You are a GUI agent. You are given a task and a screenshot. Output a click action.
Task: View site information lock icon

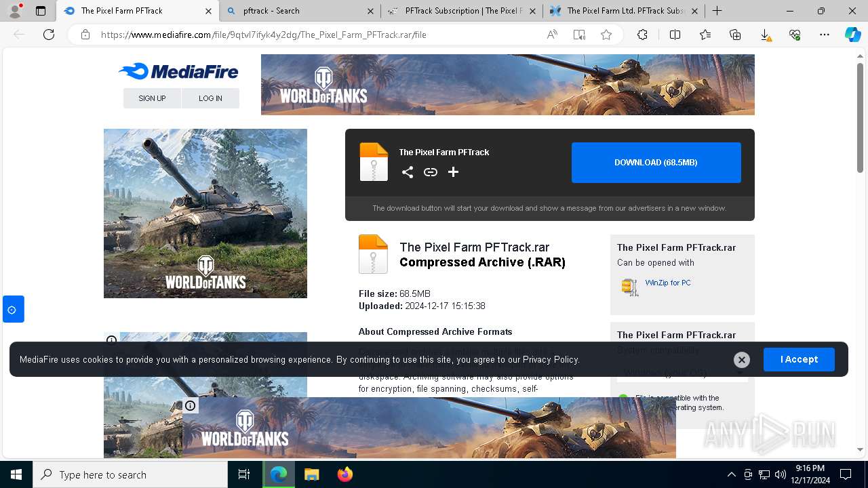pos(85,35)
